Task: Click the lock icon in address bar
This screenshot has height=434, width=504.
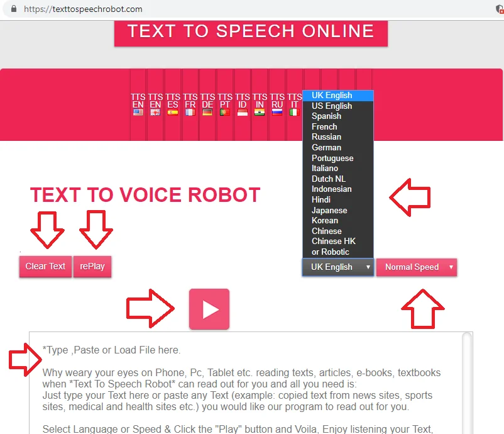Action: (x=13, y=9)
